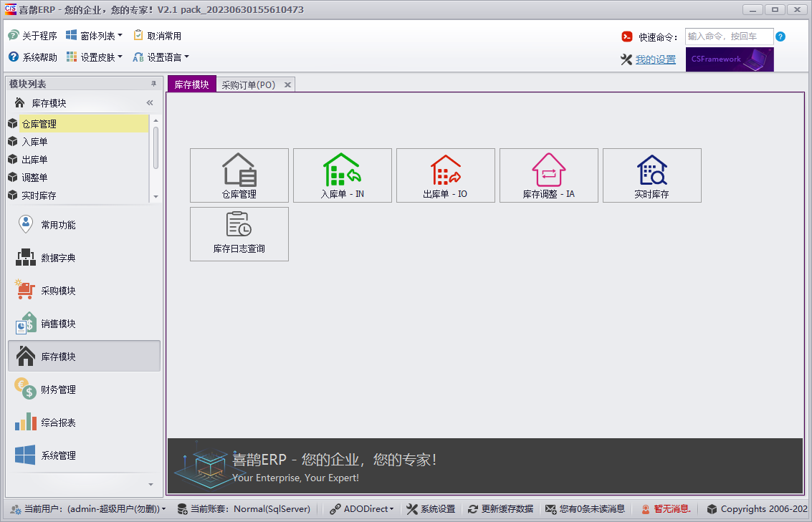Expand the current user admin dropdown

pyautogui.click(x=87, y=508)
